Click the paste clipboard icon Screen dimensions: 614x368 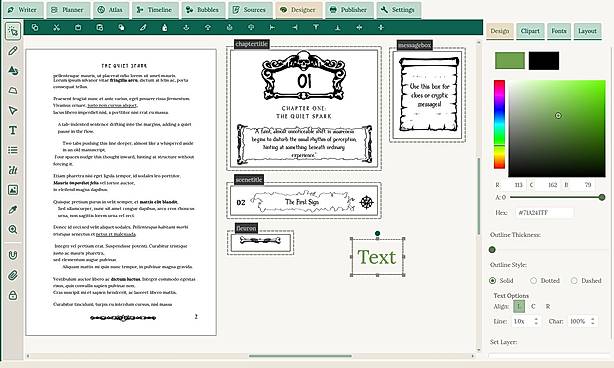[x=78, y=27]
